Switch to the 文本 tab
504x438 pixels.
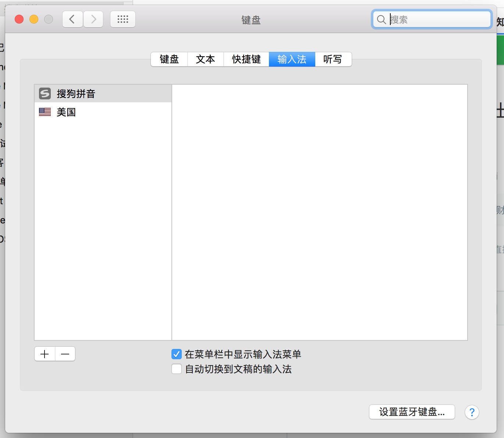pyautogui.click(x=206, y=59)
